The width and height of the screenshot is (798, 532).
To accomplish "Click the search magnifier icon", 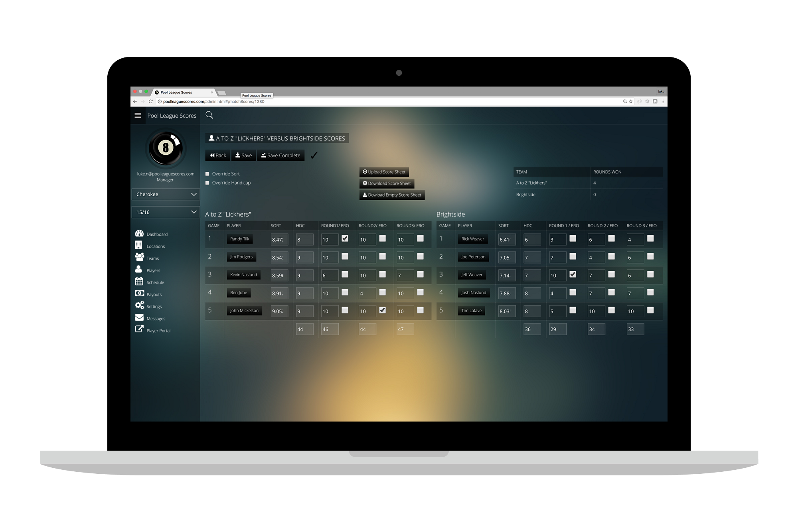I will tap(209, 115).
